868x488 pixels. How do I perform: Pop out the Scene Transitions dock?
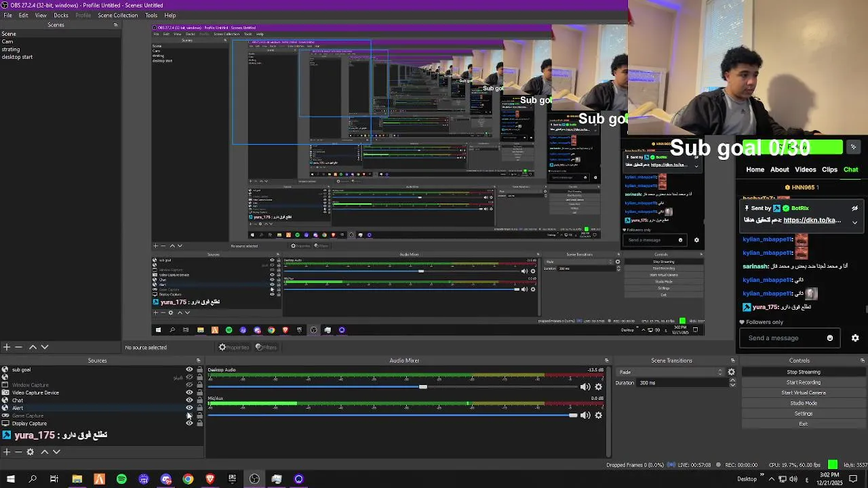pyautogui.click(x=732, y=361)
